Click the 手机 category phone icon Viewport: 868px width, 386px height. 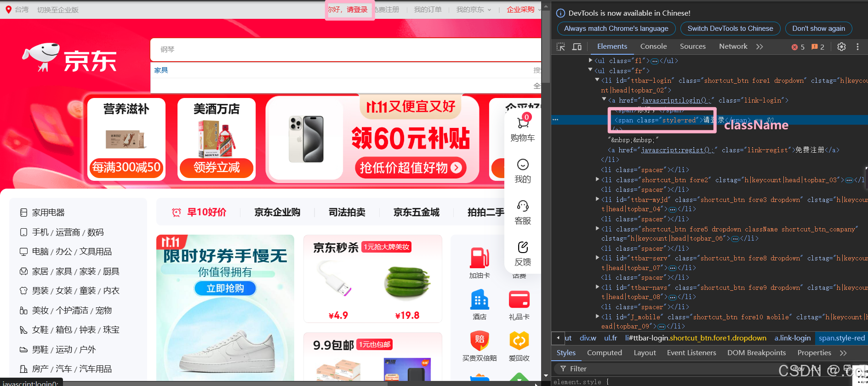click(x=23, y=232)
